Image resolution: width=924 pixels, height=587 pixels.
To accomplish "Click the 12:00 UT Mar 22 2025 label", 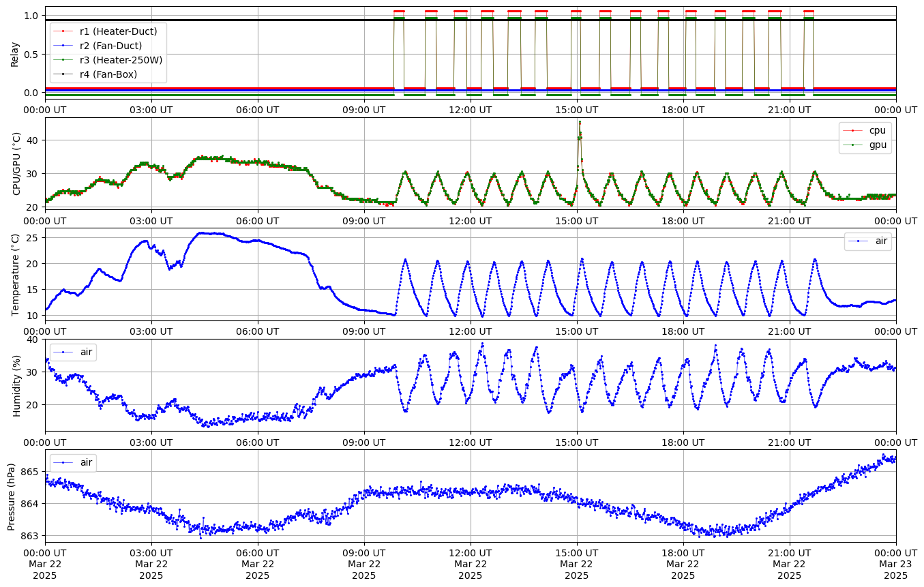I will (471, 564).
